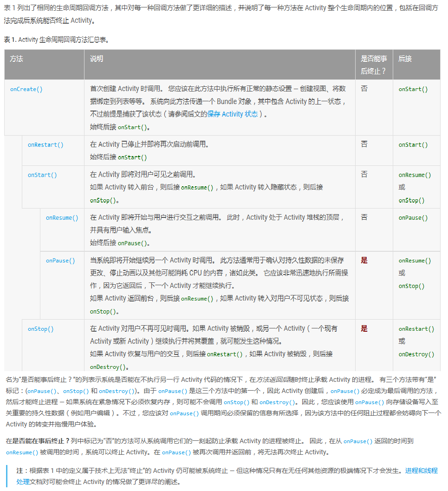Click onStop() in the 后接 cell of the onStart row
Viewport: 448px width, 491px height.
(411, 200)
